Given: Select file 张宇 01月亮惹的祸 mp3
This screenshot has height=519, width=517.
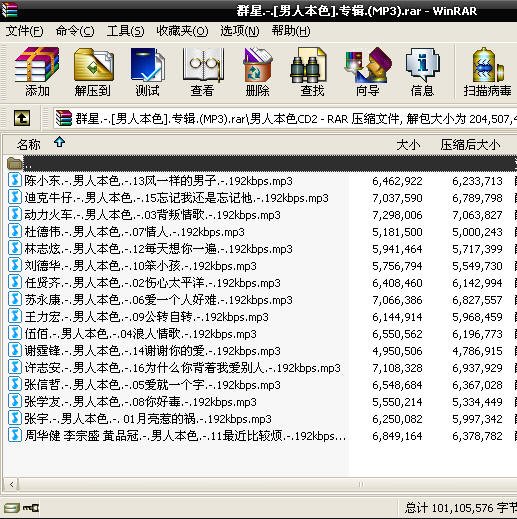Looking at the screenshot, I should (x=148, y=419).
